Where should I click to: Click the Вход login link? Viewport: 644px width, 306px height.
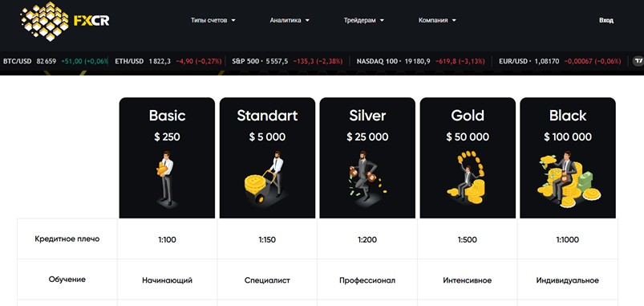coord(606,20)
